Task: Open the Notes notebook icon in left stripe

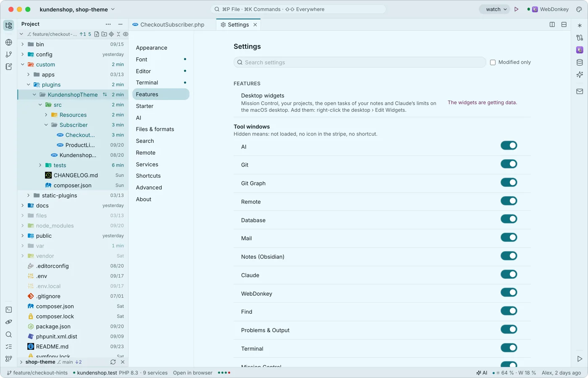Action: pos(9,66)
